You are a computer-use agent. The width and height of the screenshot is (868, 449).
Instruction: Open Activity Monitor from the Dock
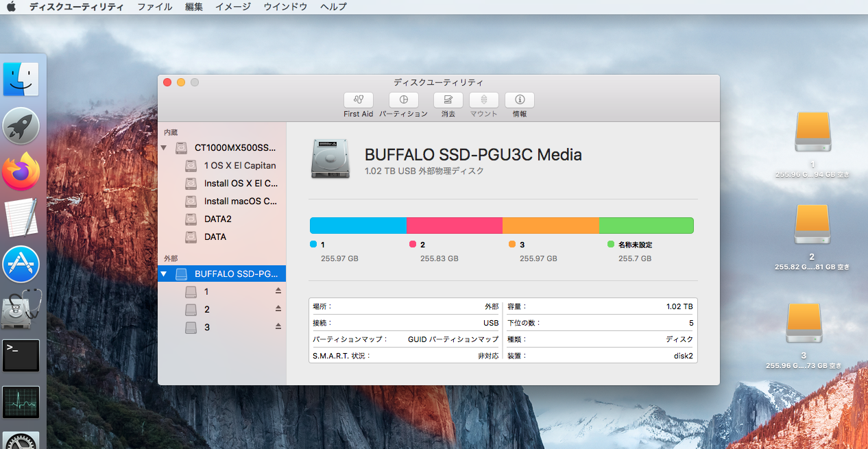[x=21, y=402]
